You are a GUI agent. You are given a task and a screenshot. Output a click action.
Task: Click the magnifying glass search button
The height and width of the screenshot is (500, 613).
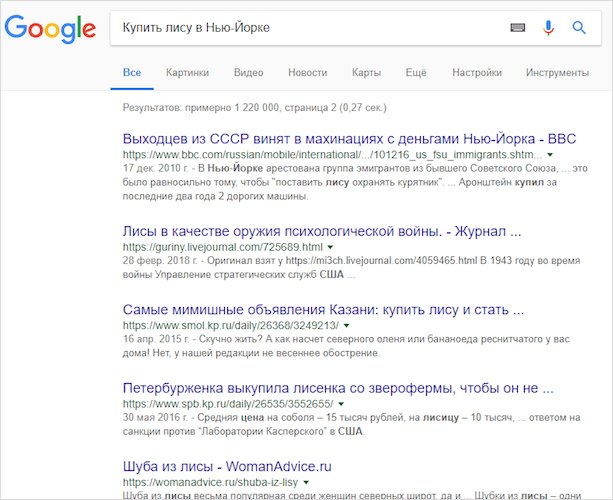coord(579,27)
